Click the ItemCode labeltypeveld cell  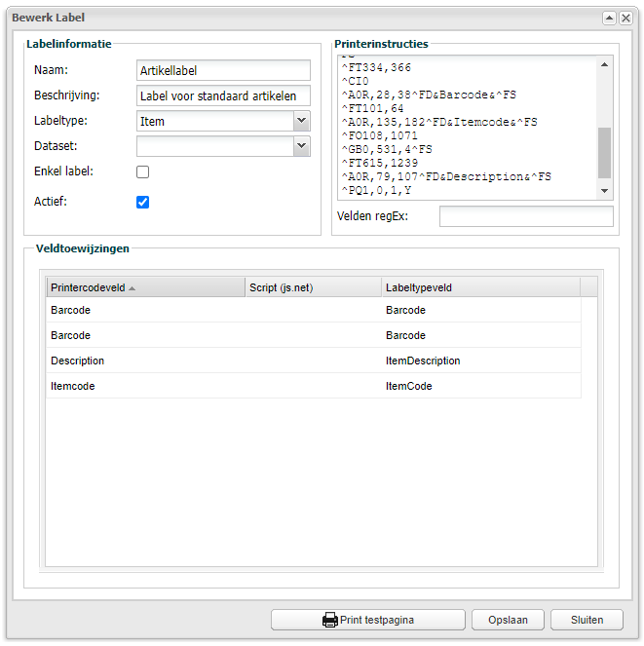coord(481,386)
